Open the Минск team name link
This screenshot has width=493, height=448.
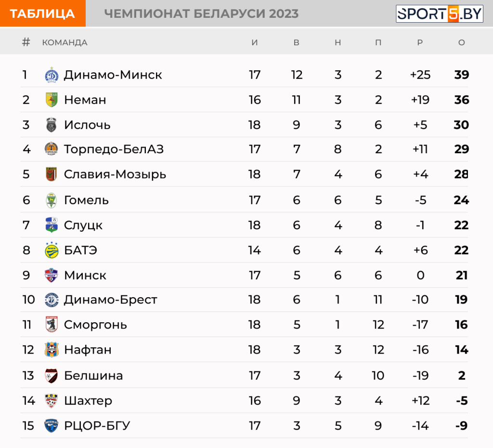[85, 275]
